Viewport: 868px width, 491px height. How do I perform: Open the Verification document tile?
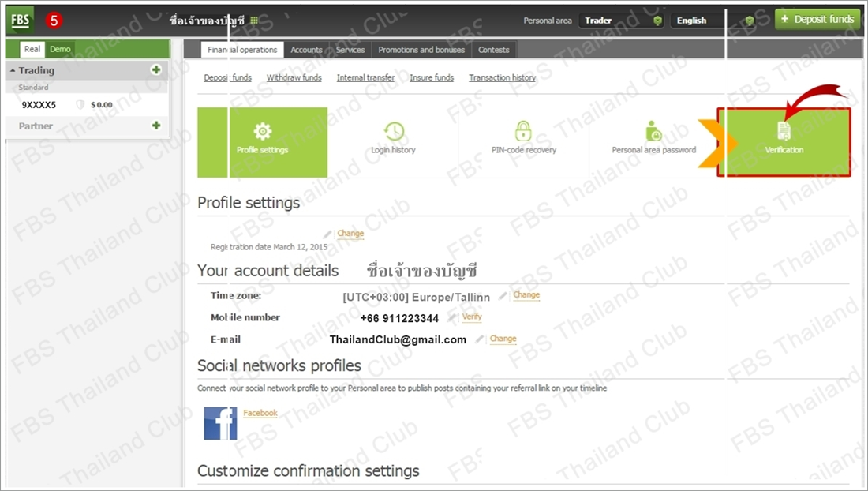[x=784, y=142]
